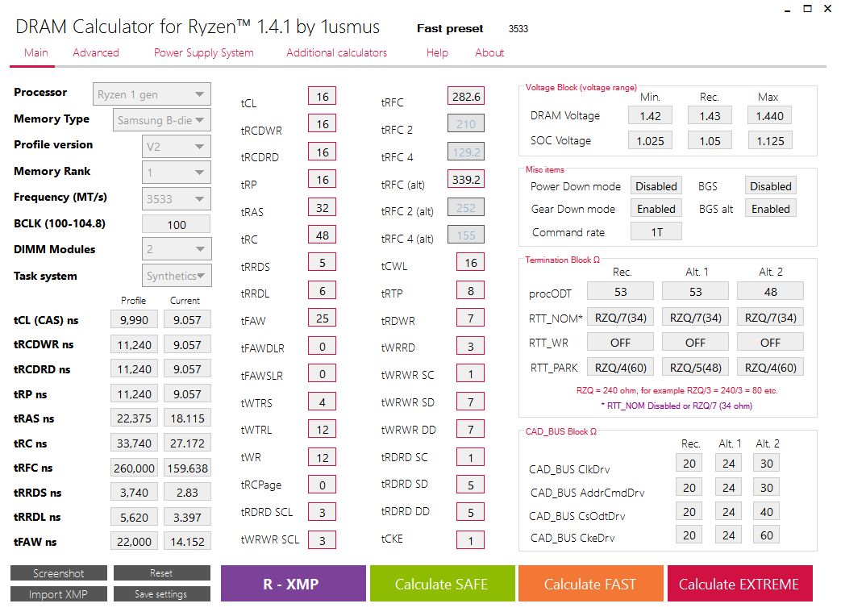
Task: Click the tWTRL value 12
Action: (323, 430)
